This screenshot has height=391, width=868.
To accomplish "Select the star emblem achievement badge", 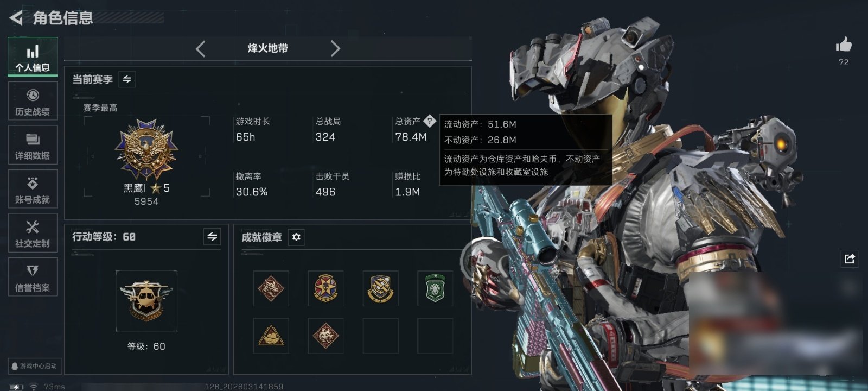I will (x=325, y=288).
